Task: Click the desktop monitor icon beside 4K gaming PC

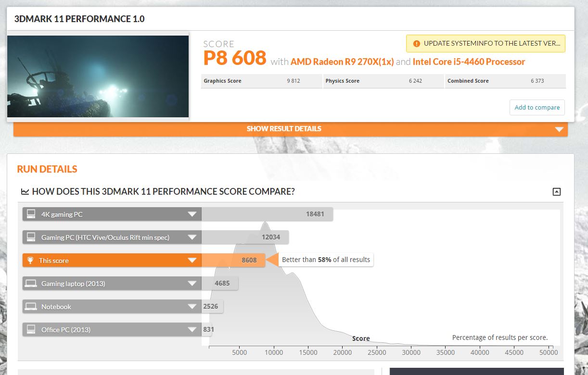Action: click(31, 214)
